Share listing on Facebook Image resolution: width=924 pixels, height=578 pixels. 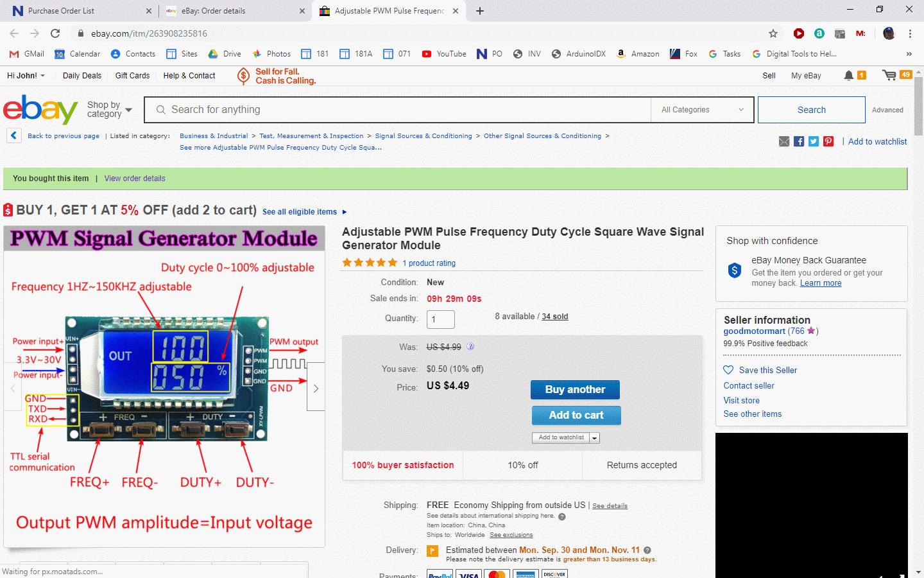pyautogui.click(x=799, y=141)
